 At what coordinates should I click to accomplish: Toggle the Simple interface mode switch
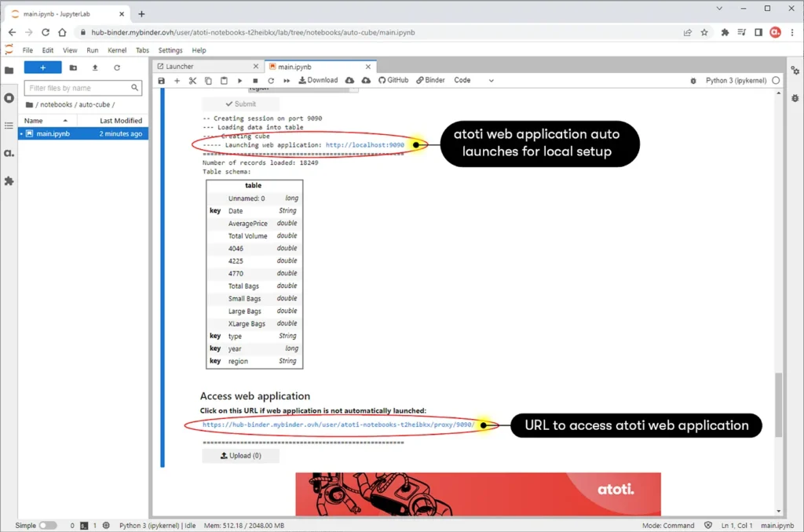click(48, 526)
